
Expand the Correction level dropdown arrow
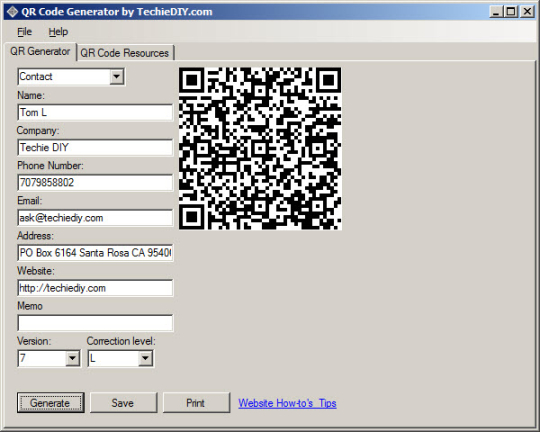(146, 358)
